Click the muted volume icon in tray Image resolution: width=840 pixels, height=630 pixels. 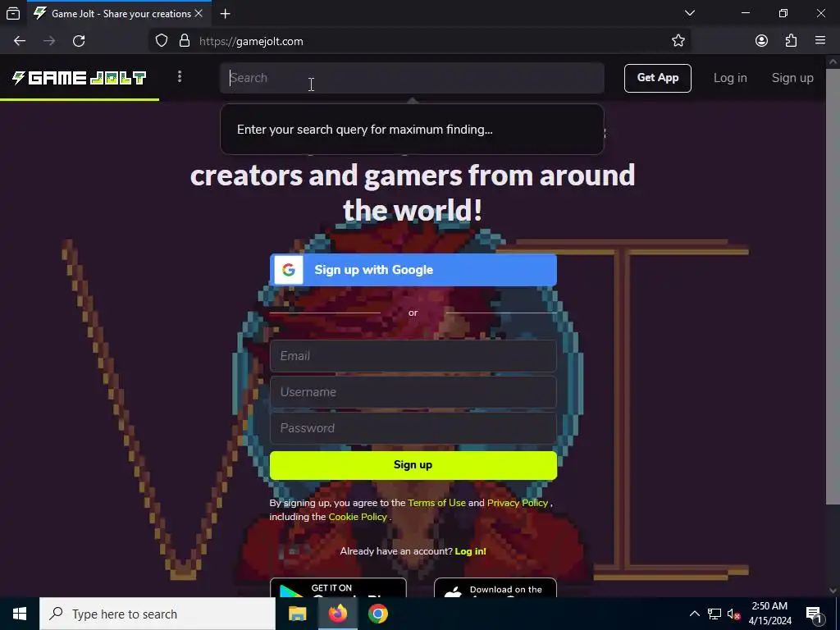click(x=734, y=614)
